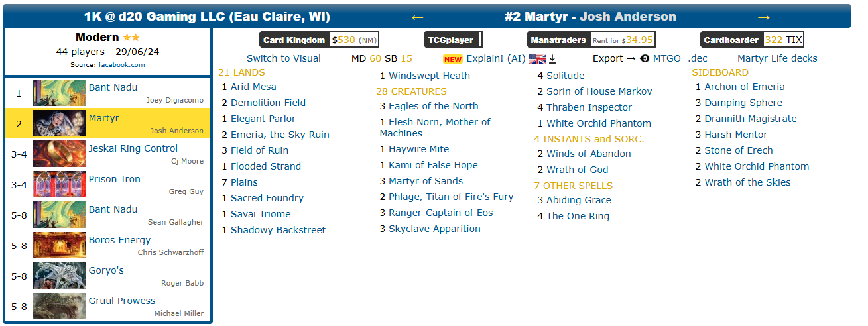The width and height of the screenshot is (868, 326).
Task: Open the Field of Ruin card link
Action: point(259,150)
